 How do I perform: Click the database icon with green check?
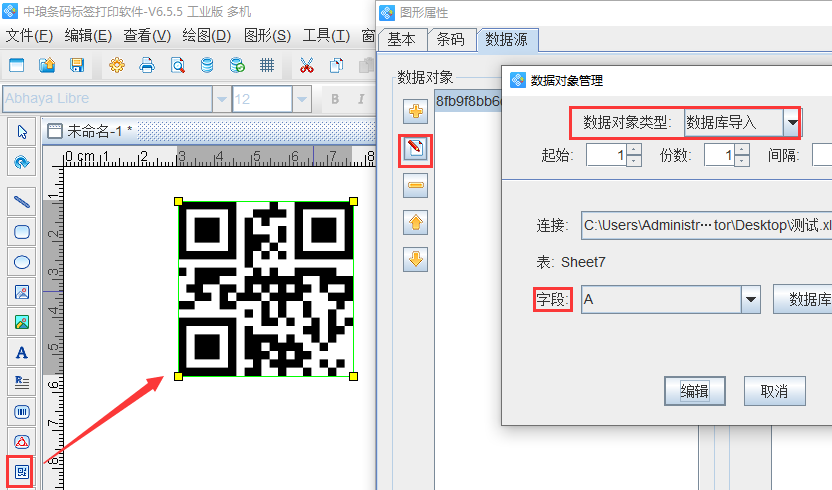pos(237,65)
